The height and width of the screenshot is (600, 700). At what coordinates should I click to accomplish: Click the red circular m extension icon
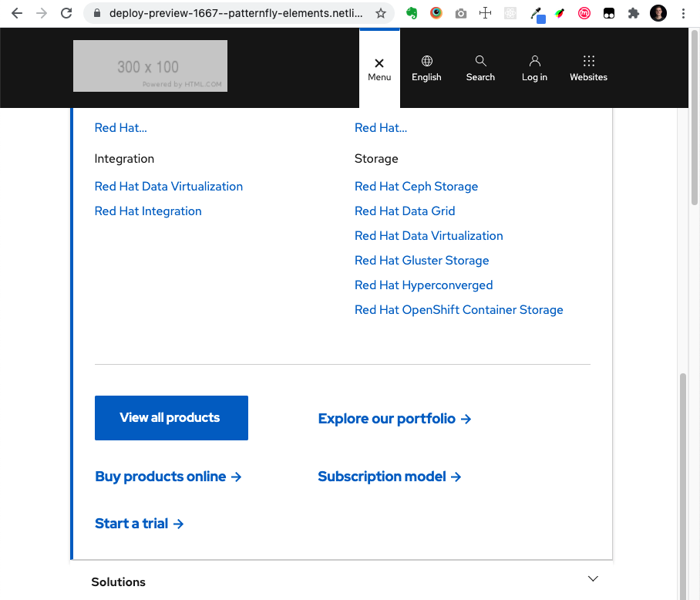click(x=584, y=14)
